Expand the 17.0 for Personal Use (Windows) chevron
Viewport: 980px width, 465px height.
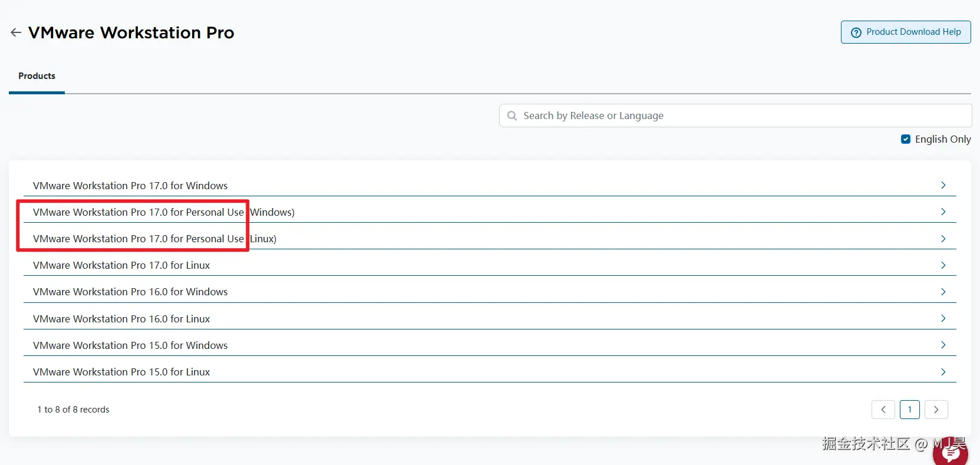point(943,212)
